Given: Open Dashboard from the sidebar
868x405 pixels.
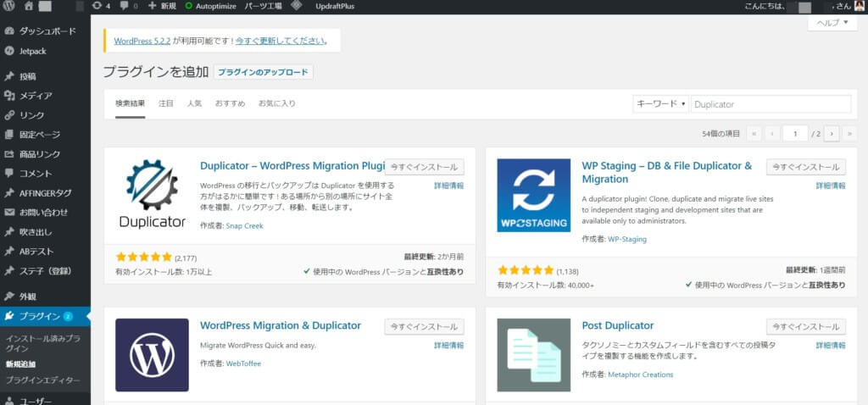Looking at the screenshot, I should (47, 31).
